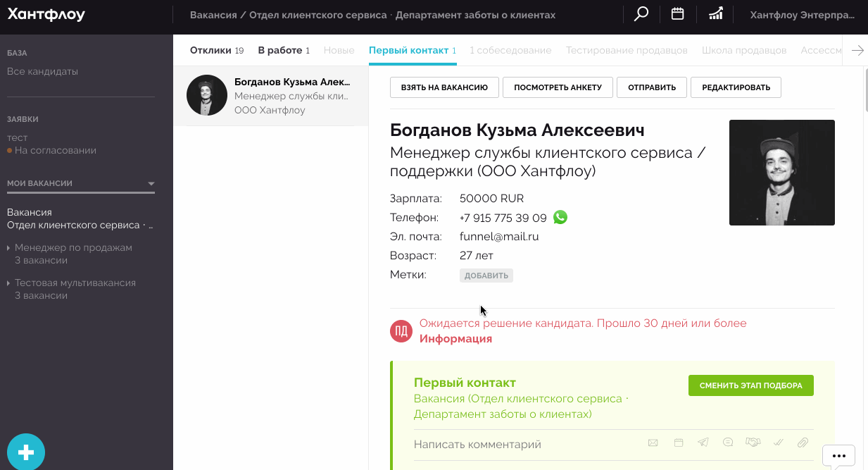The image size is (868, 470).
Task: Click the WhatsApp icon beside the phone number
Action: point(560,218)
